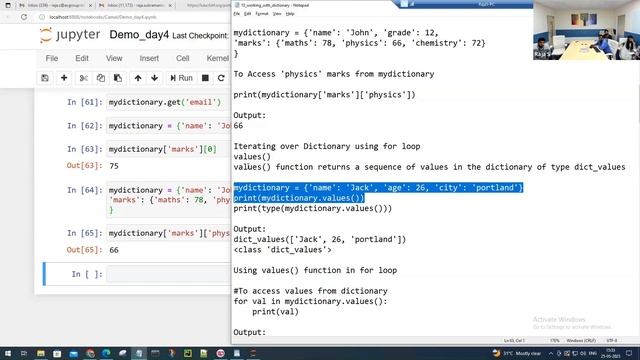Open taskbar clock and date

click(611, 353)
